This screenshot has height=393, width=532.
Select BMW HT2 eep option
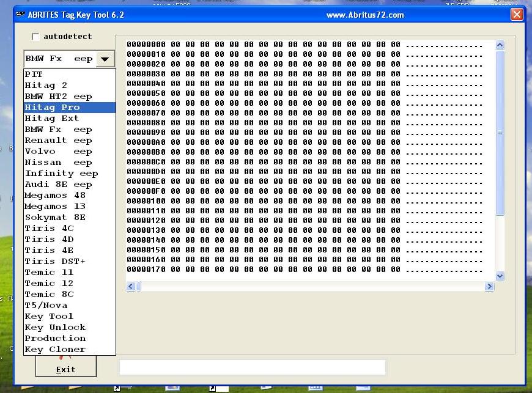pyautogui.click(x=70, y=97)
